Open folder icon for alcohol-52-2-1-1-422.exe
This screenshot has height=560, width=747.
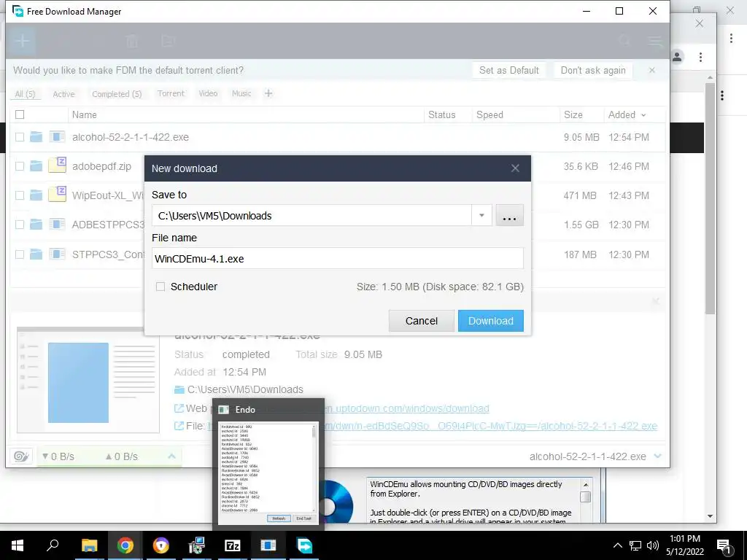(36, 137)
